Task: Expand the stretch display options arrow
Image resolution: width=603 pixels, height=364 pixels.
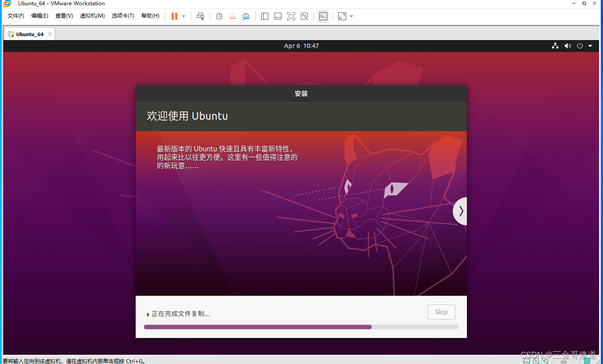Action: point(351,16)
